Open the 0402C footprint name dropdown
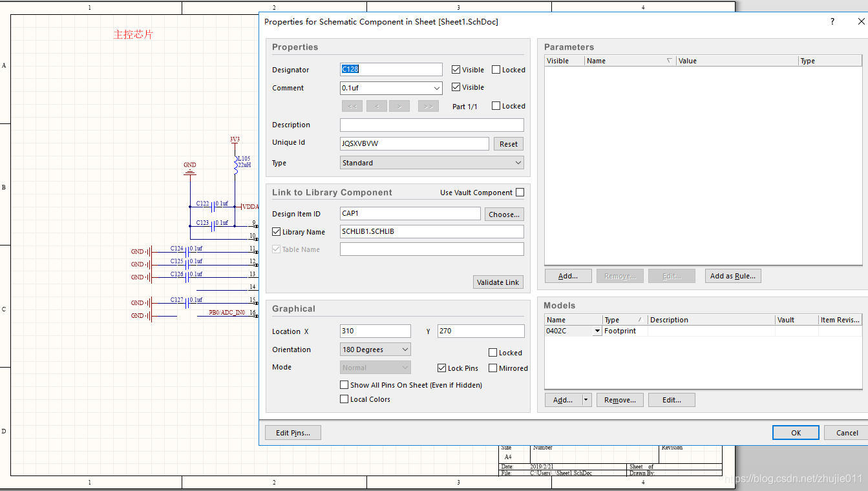This screenshot has height=491, width=868. coord(597,331)
